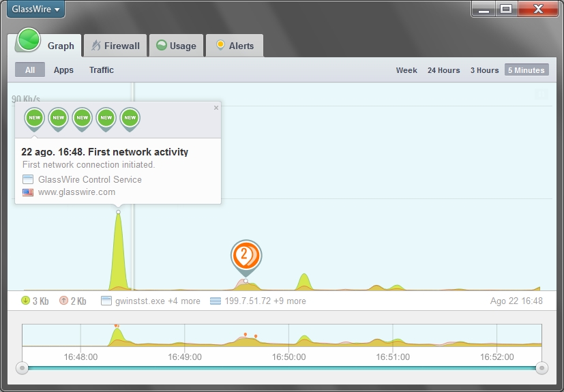Screen dimensions: 564x392
Task: Click 199.7.51.72 +9 more hosts list
Action: click(265, 301)
